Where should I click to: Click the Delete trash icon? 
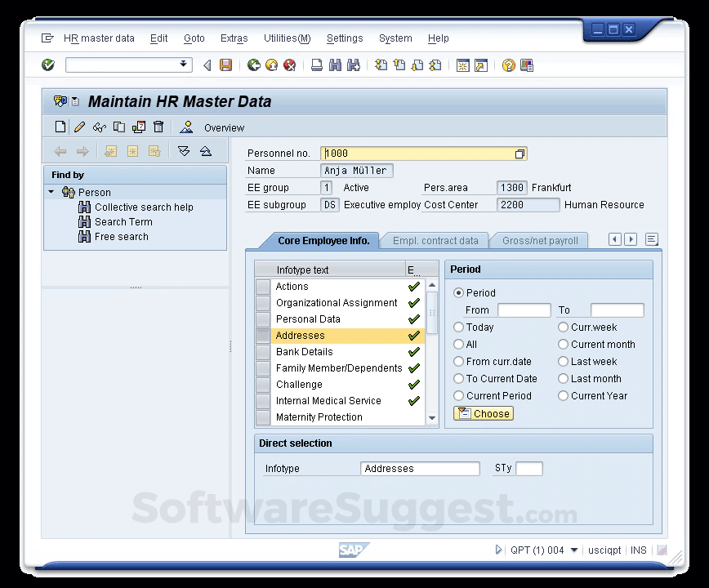158,127
